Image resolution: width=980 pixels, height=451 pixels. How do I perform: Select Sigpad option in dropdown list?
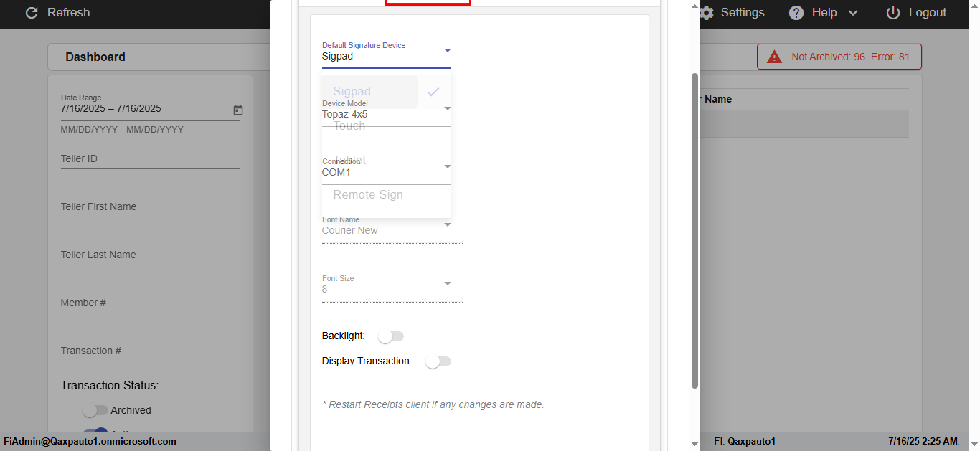click(369, 92)
